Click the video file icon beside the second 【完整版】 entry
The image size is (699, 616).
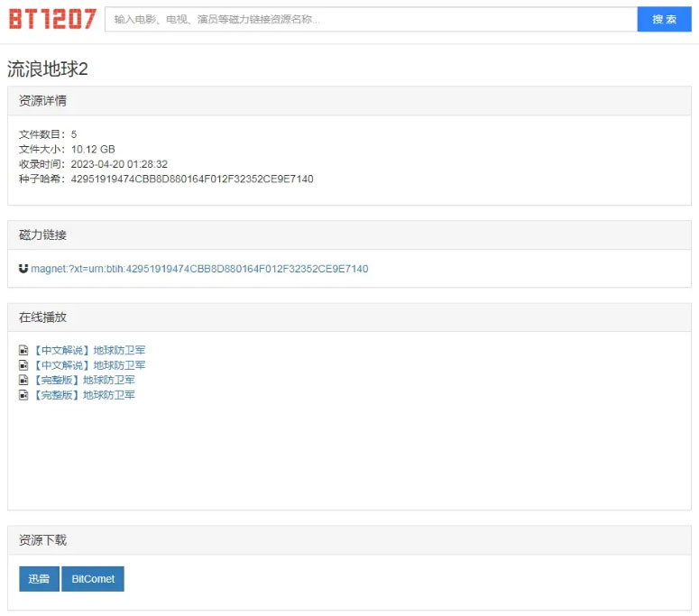23,394
